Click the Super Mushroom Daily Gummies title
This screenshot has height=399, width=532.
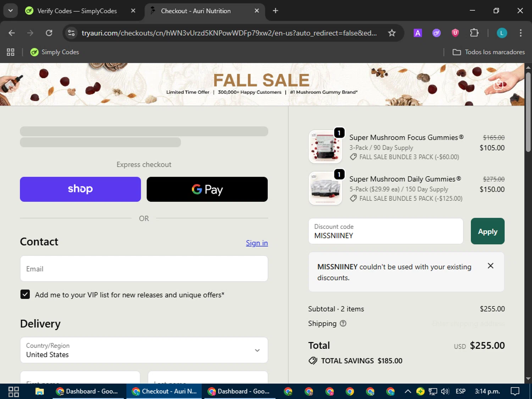tap(405, 179)
